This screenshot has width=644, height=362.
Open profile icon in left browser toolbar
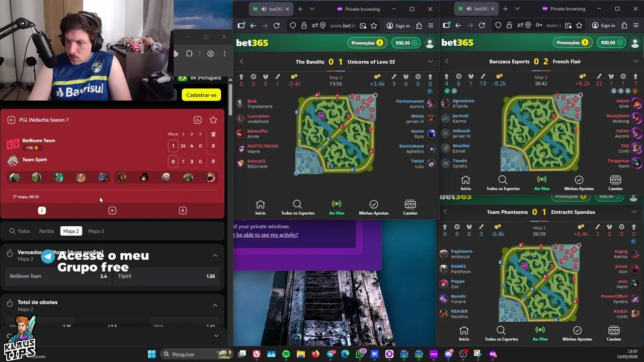(211, 54)
